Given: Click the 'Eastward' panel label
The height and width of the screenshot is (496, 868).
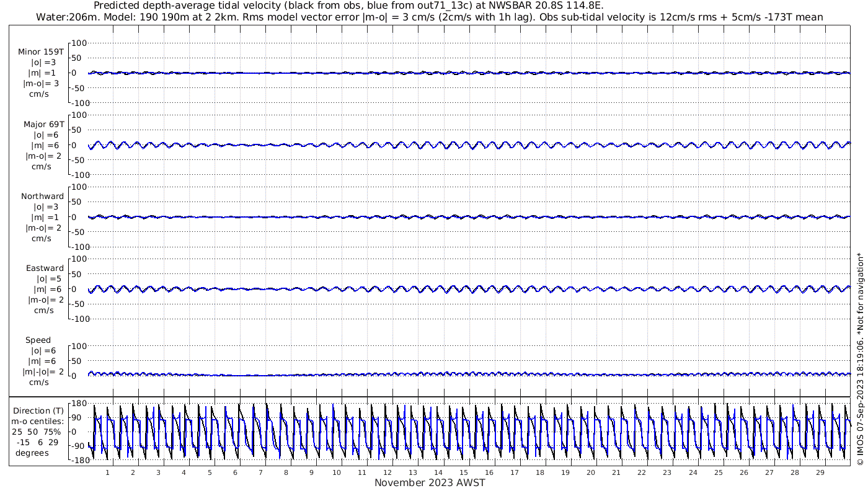Looking at the screenshot, I should pyautogui.click(x=45, y=268).
